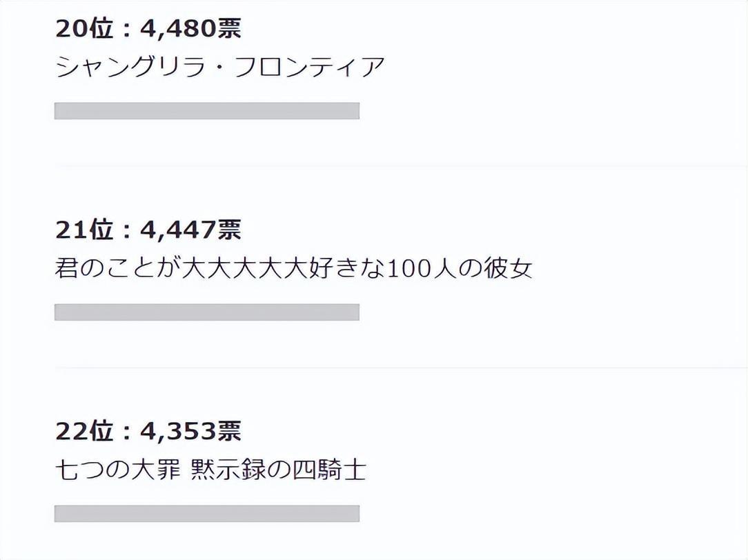The width and height of the screenshot is (748, 560).
Task: Select the 4,353票 vote count
Action: [190, 431]
